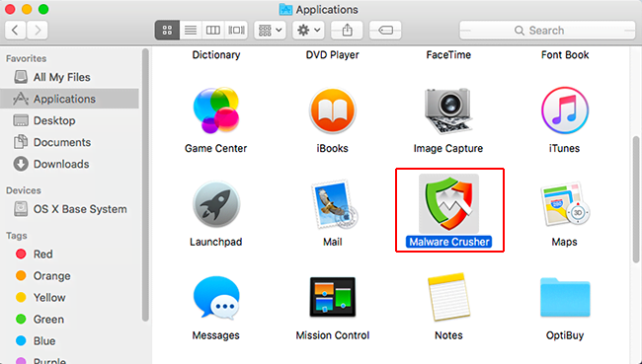Select the Notes notepad icon
The height and width of the screenshot is (364, 642).
click(448, 297)
